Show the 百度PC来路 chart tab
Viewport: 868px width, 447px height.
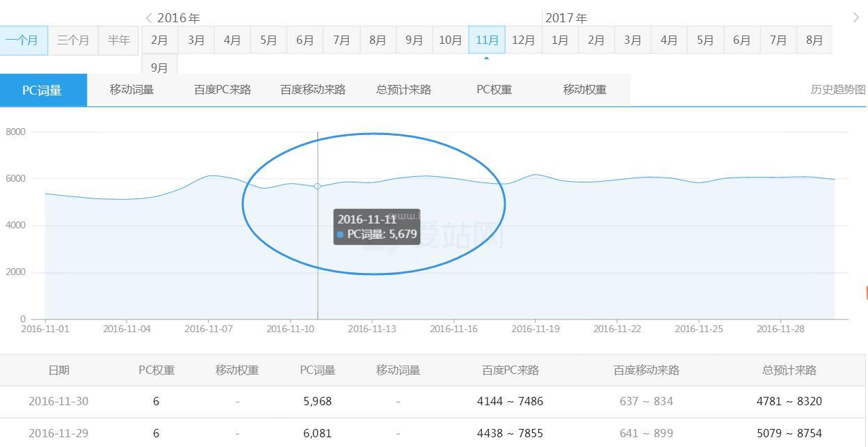(x=223, y=90)
